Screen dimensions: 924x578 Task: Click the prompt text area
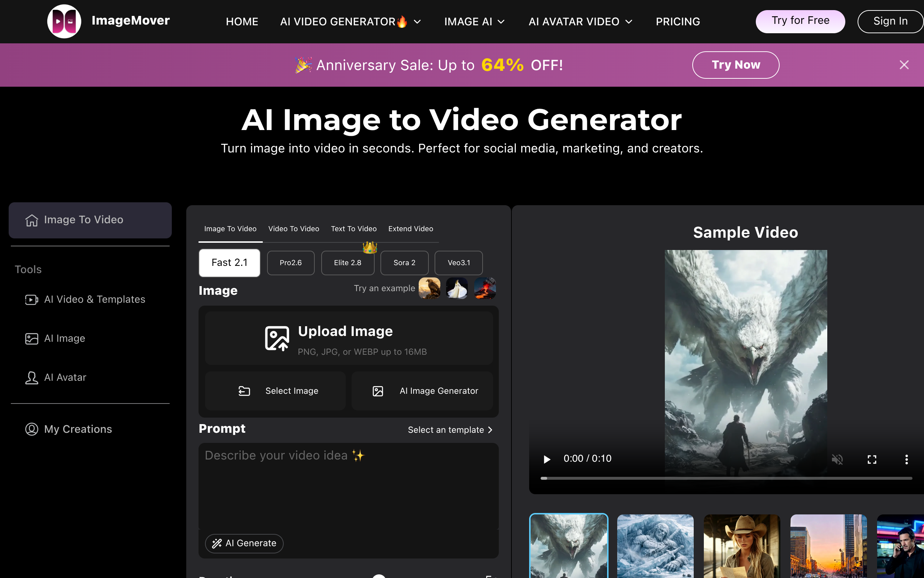[349, 486]
